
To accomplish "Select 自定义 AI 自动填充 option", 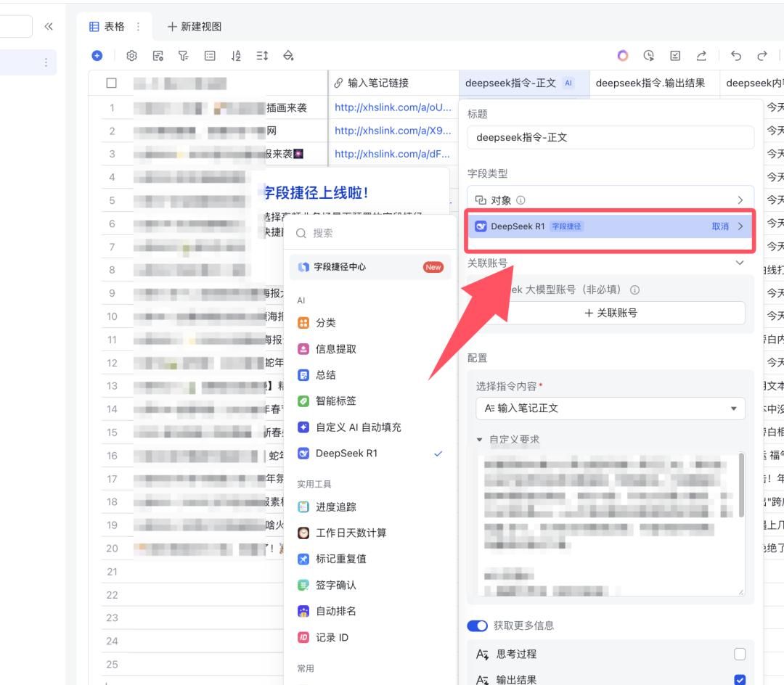I will pyautogui.click(x=370, y=427).
